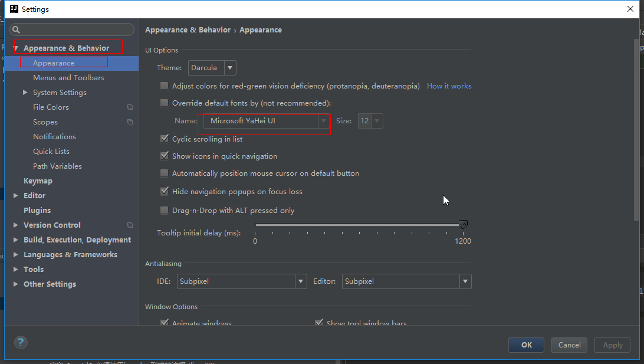Click the project-level icon beside File Colors
Image resolution: width=644 pixels, height=364 pixels.
(x=130, y=107)
